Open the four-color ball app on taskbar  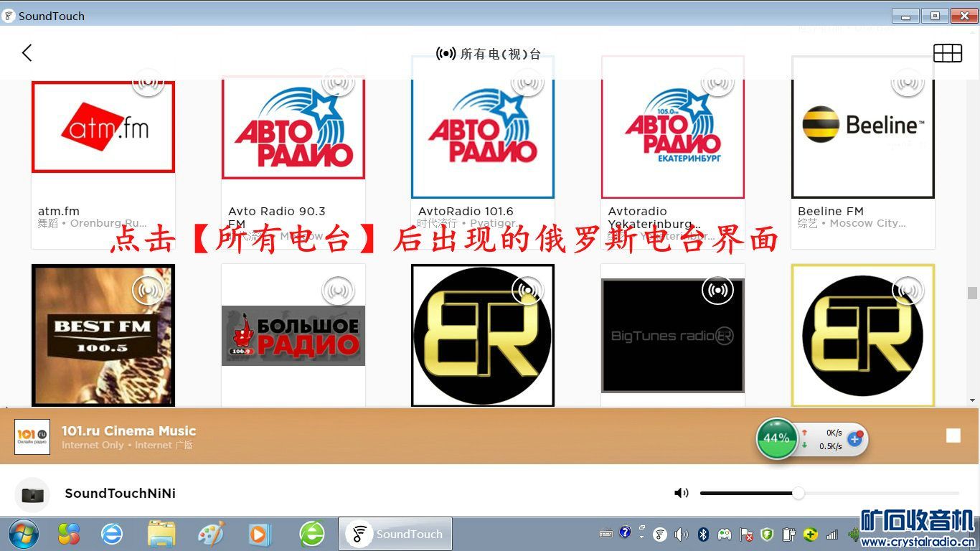[x=69, y=534]
